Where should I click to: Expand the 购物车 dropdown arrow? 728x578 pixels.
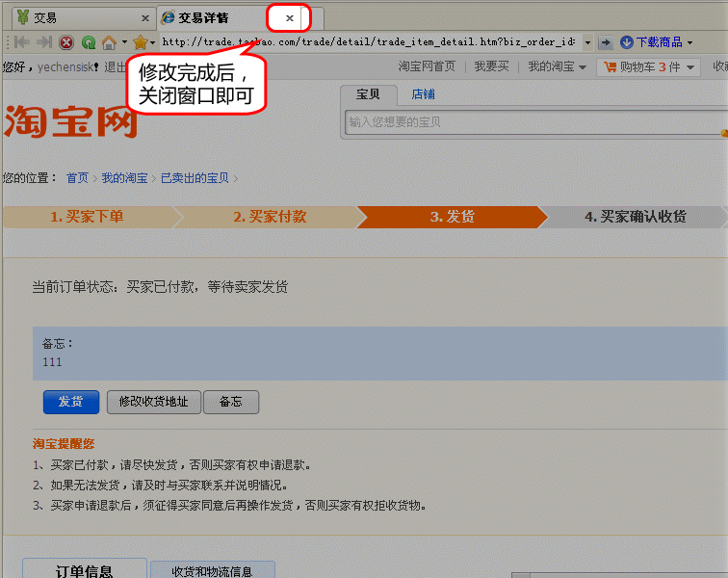click(x=690, y=67)
